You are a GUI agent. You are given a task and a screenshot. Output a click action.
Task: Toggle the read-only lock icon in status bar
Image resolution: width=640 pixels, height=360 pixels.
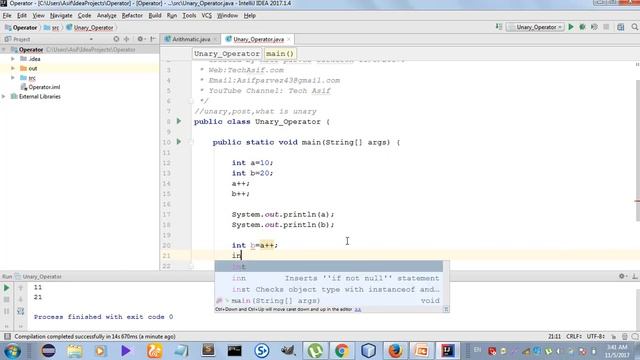613,336
